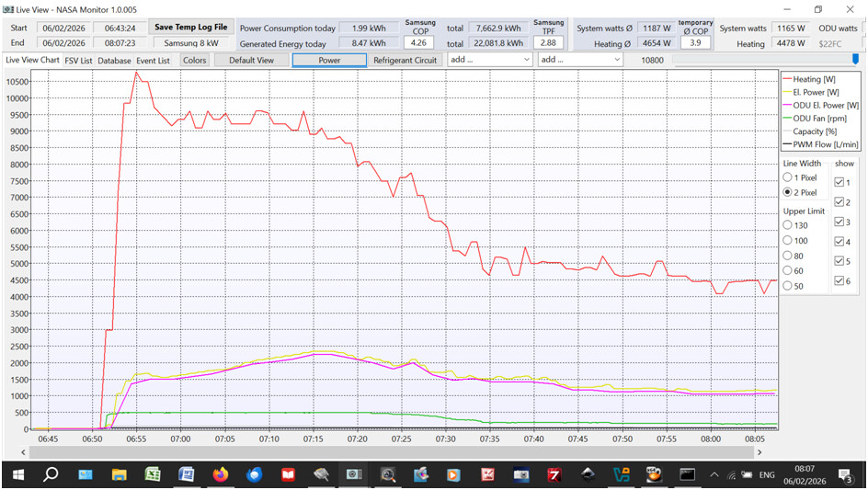Uncheck show checkbox 1

click(839, 182)
